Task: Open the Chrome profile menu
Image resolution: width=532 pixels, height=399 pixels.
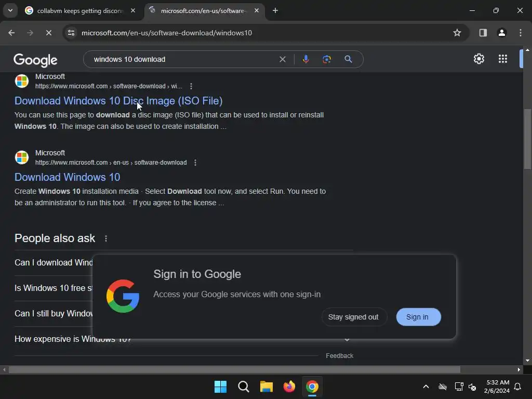Action: point(502,33)
